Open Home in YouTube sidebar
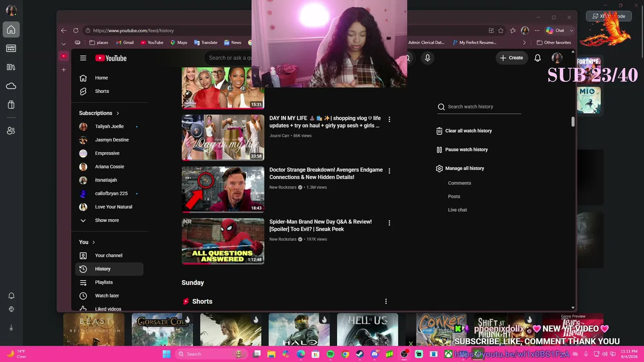The width and height of the screenshot is (644, 362). [x=110, y=78]
